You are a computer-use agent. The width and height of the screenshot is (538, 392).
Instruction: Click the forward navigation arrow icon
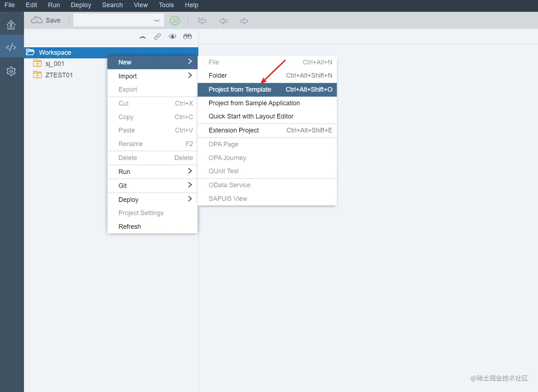tap(244, 21)
